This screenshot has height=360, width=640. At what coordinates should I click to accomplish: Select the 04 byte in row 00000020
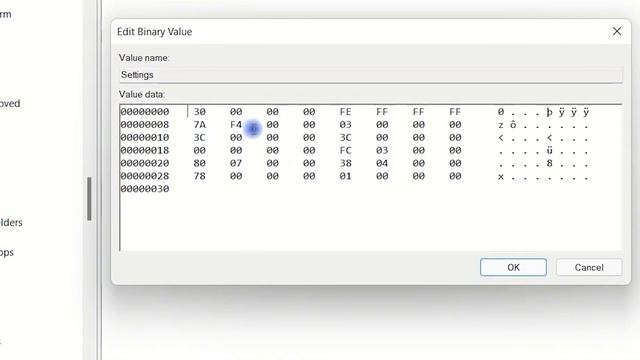pyautogui.click(x=382, y=163)
